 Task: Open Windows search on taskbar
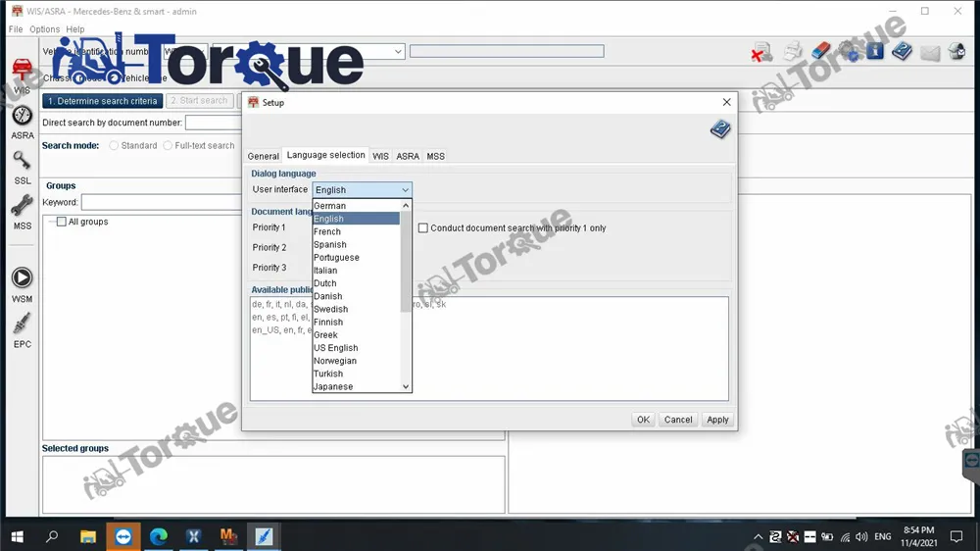point(53,536)
